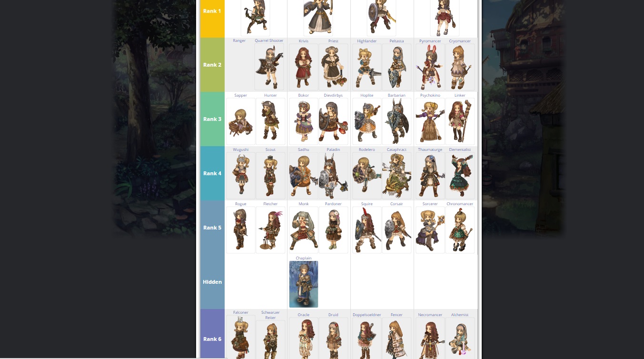Image resolution: width=644 pixels, height=359 pixels.
Task: Click the Doppelsoeldner text label
Action: tap(367, 315)
